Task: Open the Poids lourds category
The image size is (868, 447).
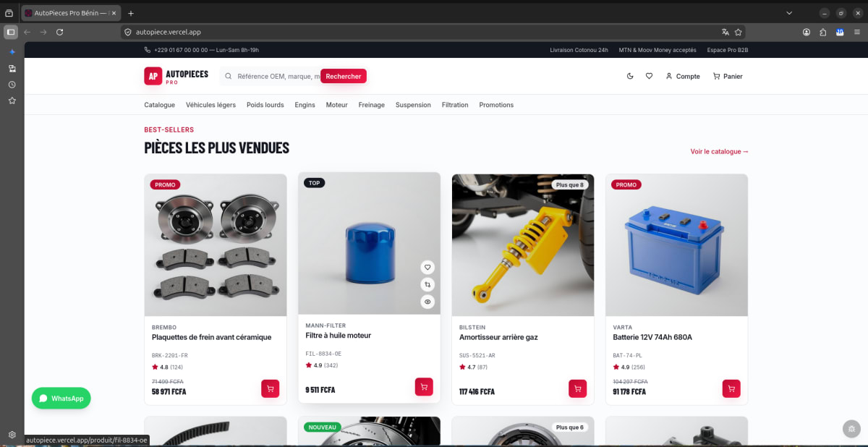Action: click(x=265, y=105)
